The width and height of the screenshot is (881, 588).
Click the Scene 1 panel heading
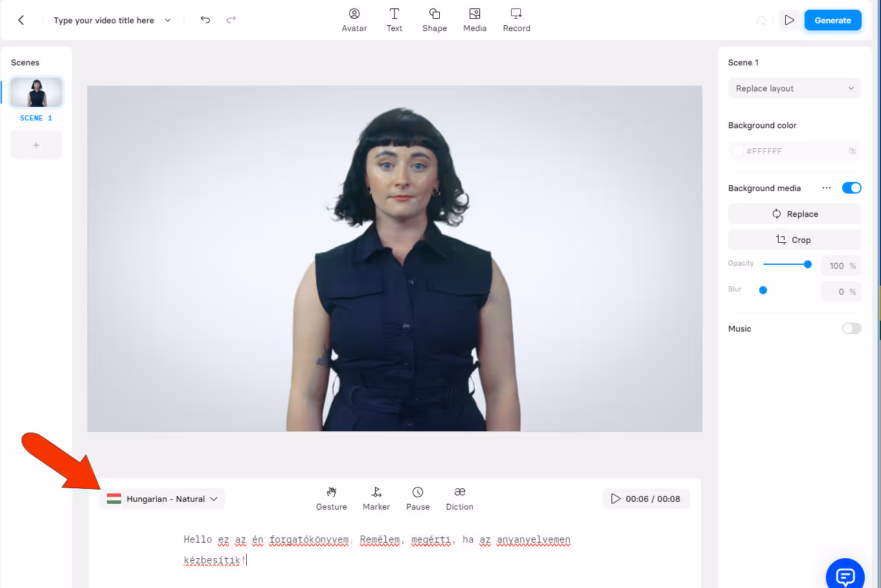click(743, 62)
